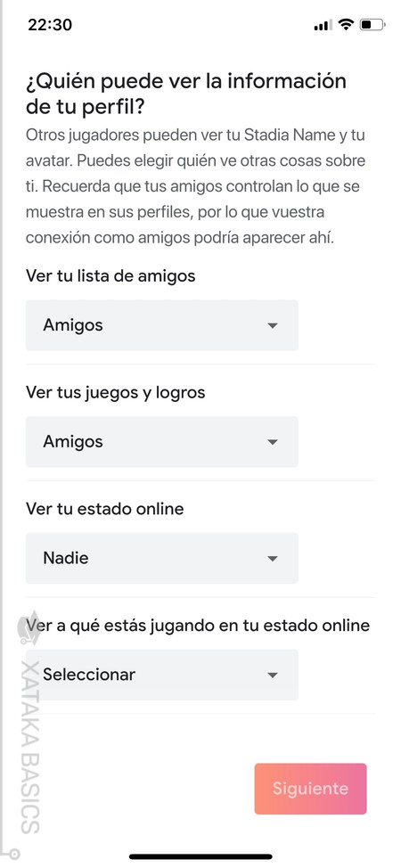Open the online status dropdown showing Nadie

pos(161,558)
